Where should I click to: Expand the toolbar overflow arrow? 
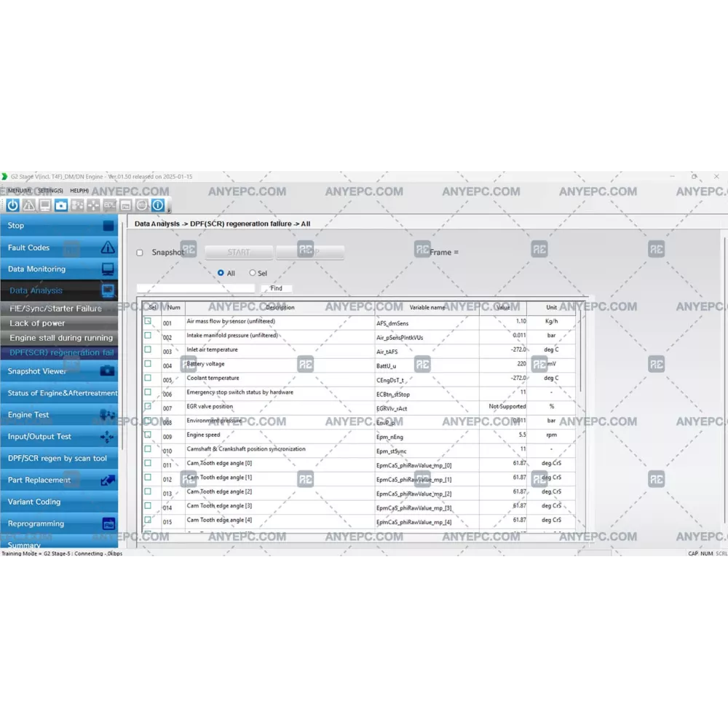(x=169, y=210)
